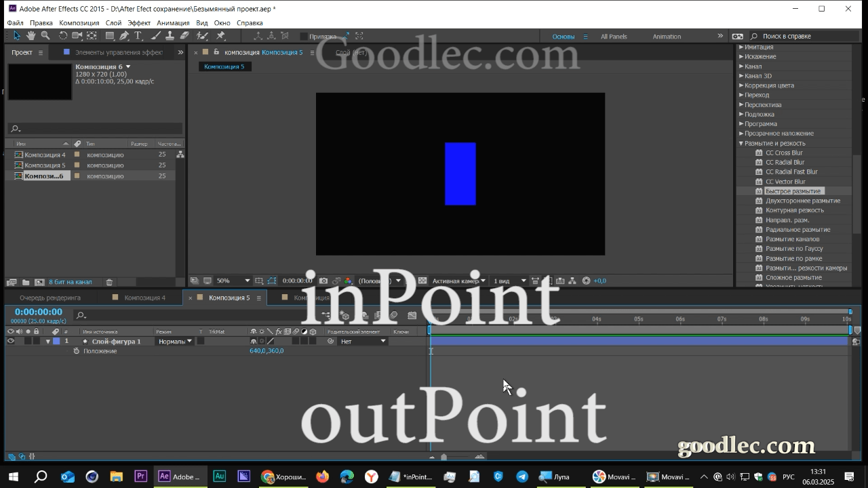Viewport: 868px width, 488px height.
Task: Open the parent layer dropdown showing Нет
Action: (x=363, y=341)
